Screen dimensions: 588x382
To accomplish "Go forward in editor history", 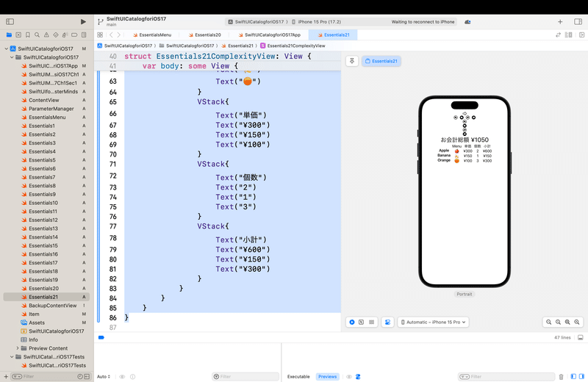I will 119,35.
